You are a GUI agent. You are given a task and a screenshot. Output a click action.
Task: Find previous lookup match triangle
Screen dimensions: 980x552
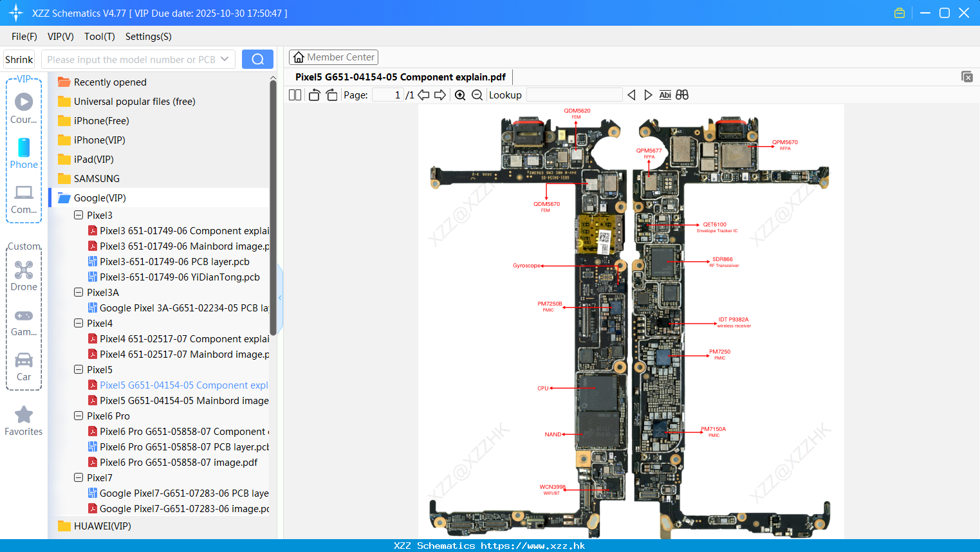tap(631, 95)
